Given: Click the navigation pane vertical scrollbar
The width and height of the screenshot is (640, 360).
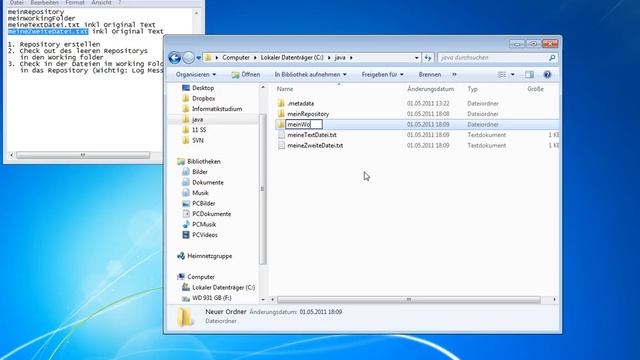Looking at the screenshot, I should [263, 189].
